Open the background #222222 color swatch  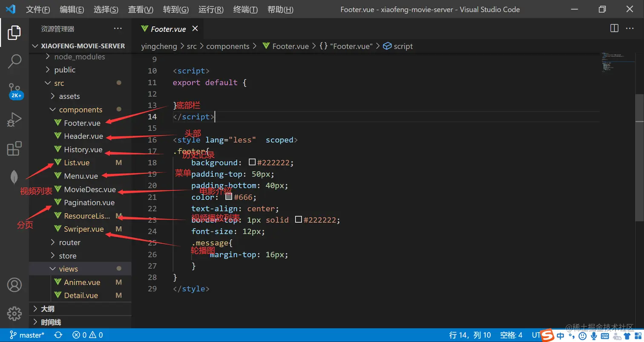[252, 162]
